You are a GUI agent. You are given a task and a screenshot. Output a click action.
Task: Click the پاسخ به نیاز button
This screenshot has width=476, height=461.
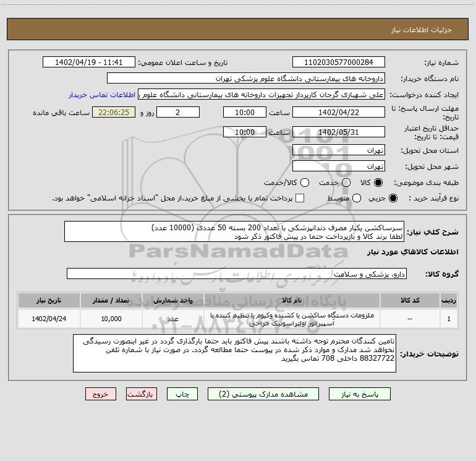359,394
